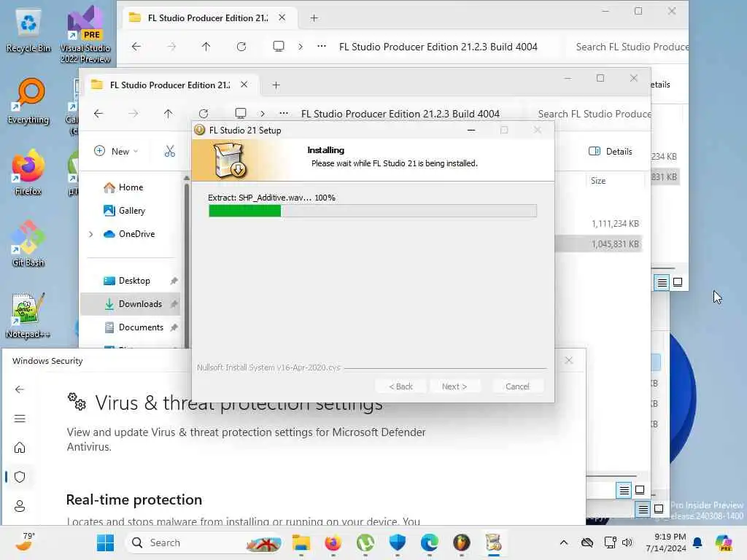Open the New dropdown in Explorer toolbar
The width and height of the screenshot is (747, 560).
point(116,151)
